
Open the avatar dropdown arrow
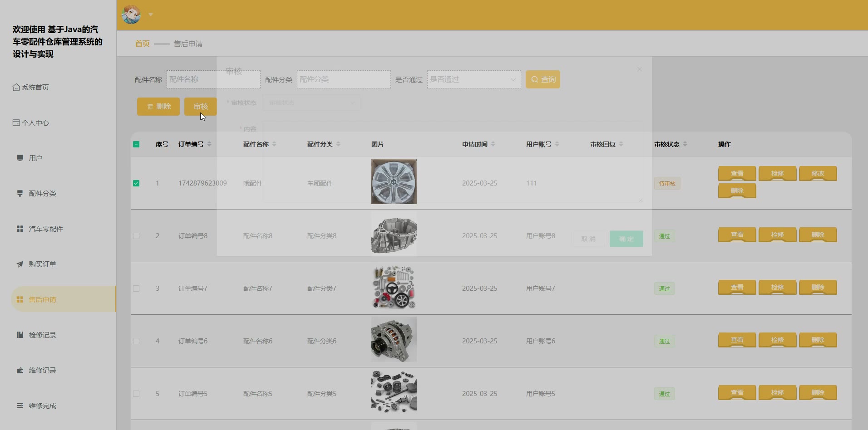coord(151,15)
